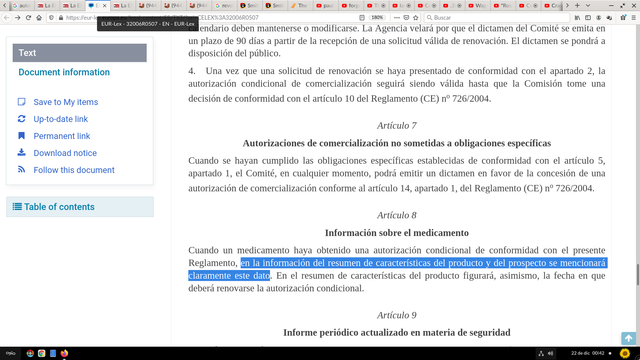This screenshot has height=360, width=640.
Task: Open the network tray icon
Action: click(541, 353)
